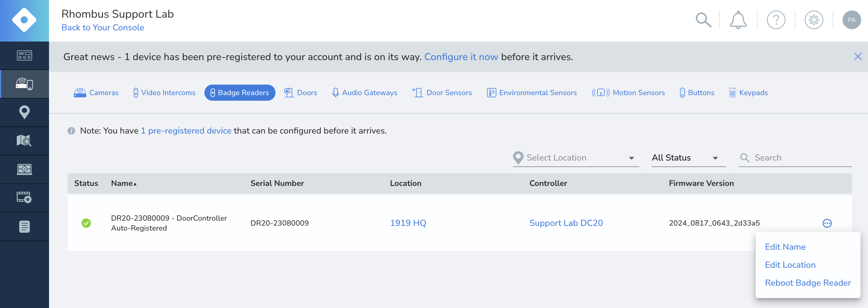Open the settings gear in the header

click(x=814, y=20)
